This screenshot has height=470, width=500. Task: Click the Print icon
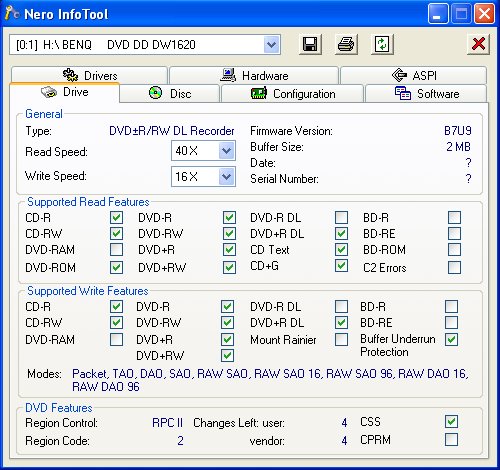click(346, 44)
